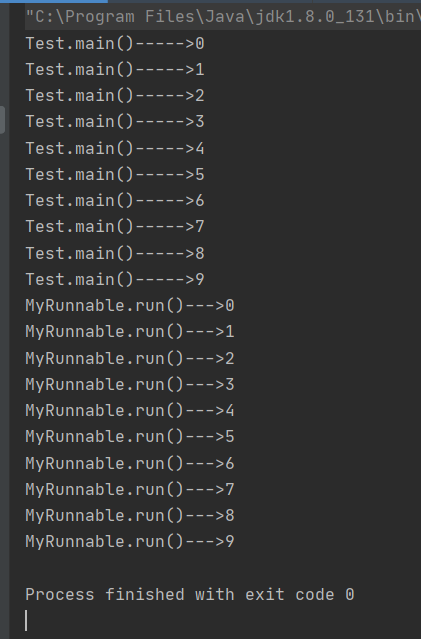Click the line Test.main()----->5

point(115,175)
